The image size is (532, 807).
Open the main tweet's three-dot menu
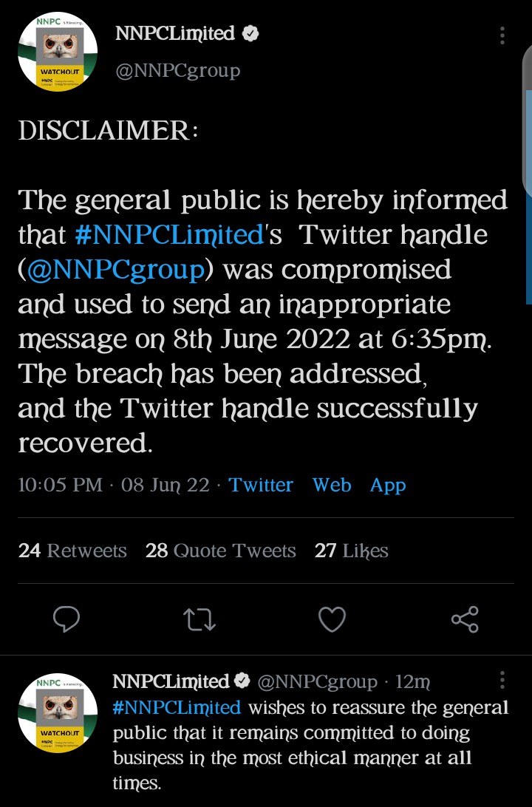pyautogui.click(x=502, y=36)
